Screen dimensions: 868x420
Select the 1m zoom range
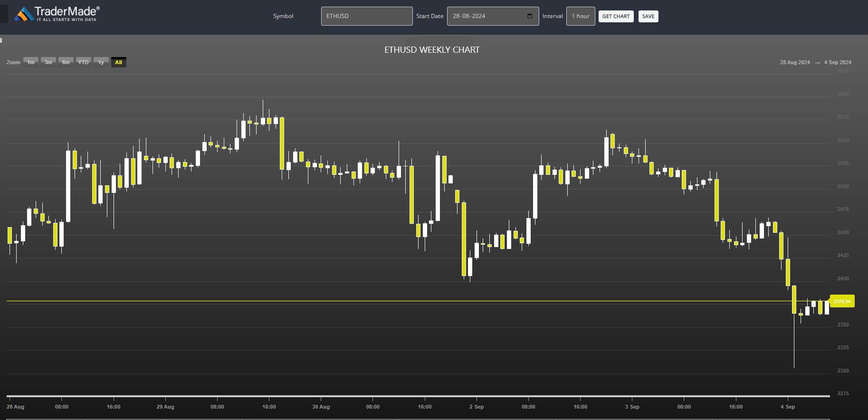(31, 62)
